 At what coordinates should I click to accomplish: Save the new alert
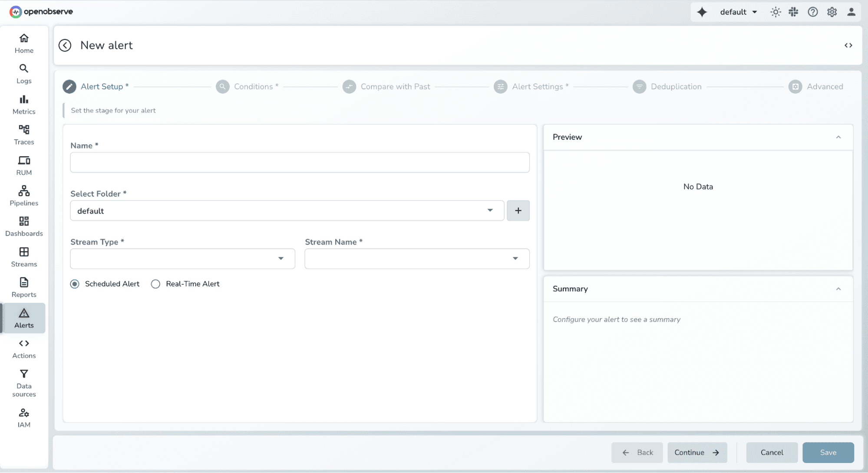(828, 452)
